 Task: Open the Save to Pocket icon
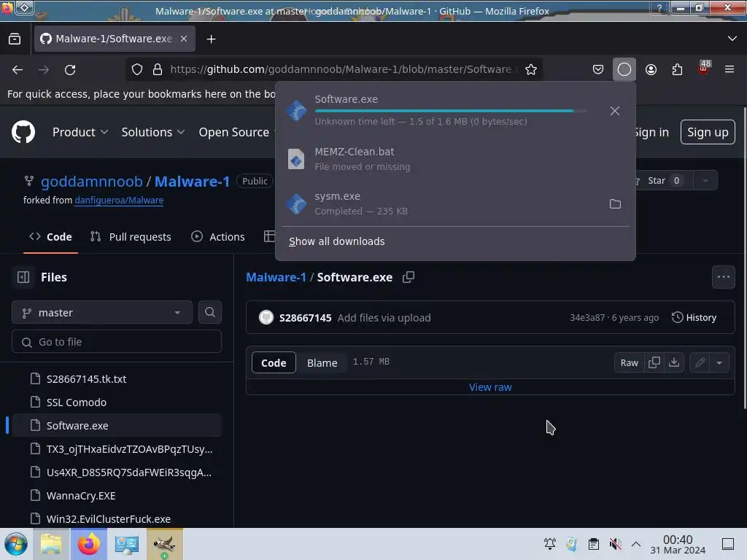click(598, 69)
